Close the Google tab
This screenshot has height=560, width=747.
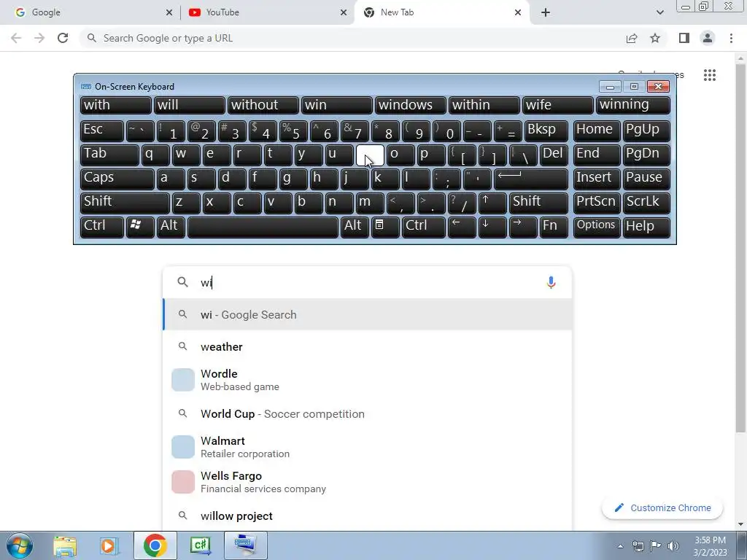click(x=169, y=12)
